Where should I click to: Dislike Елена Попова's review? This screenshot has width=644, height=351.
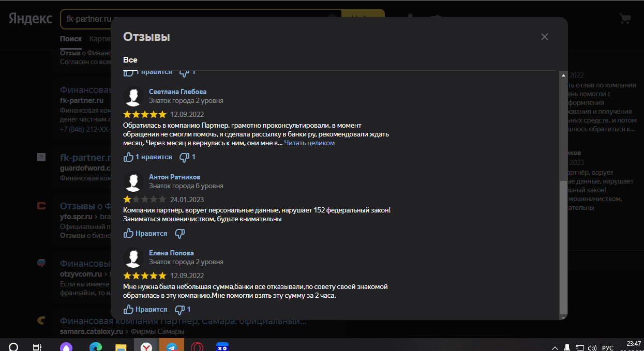tap(183, 309)
